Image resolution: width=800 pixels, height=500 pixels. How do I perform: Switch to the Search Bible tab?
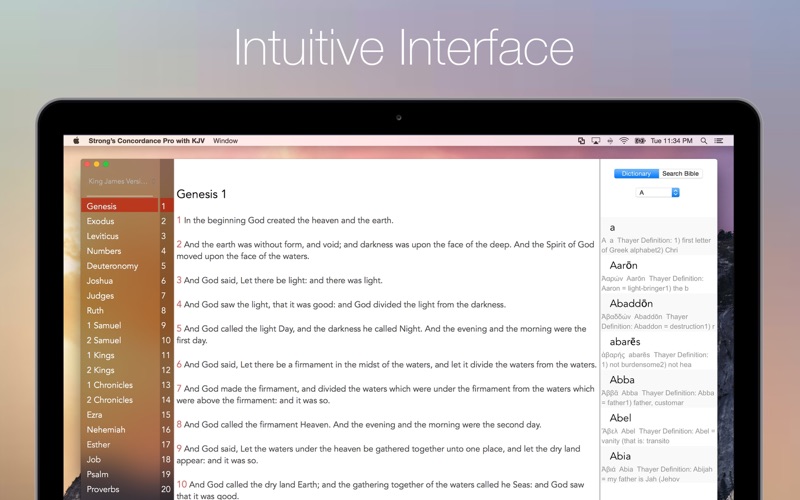(680, 173)
